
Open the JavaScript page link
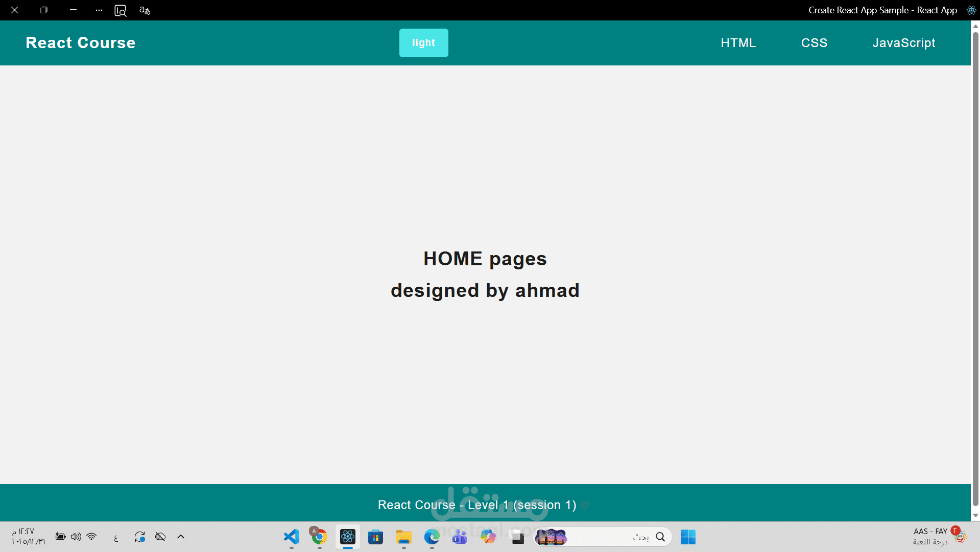[x=904, y=43]
